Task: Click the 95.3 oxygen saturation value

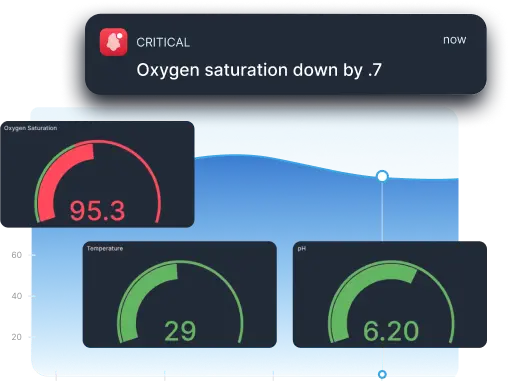Action: click(x=97, y=211)
